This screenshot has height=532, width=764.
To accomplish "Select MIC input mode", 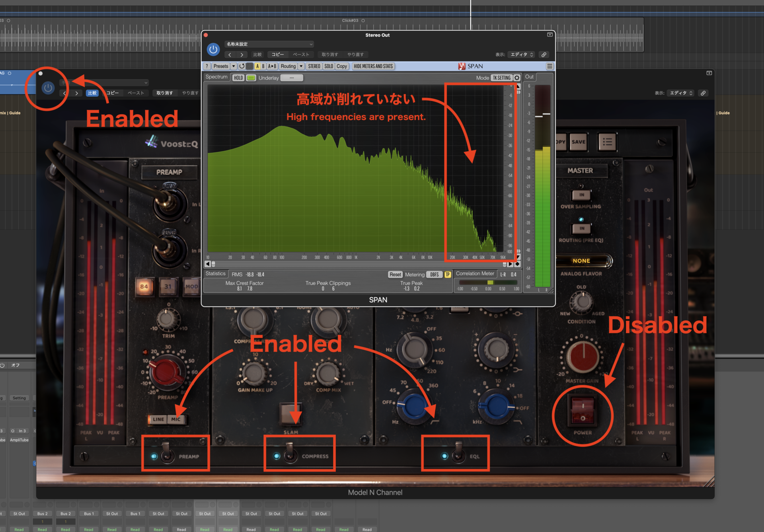I will (176, 419).
